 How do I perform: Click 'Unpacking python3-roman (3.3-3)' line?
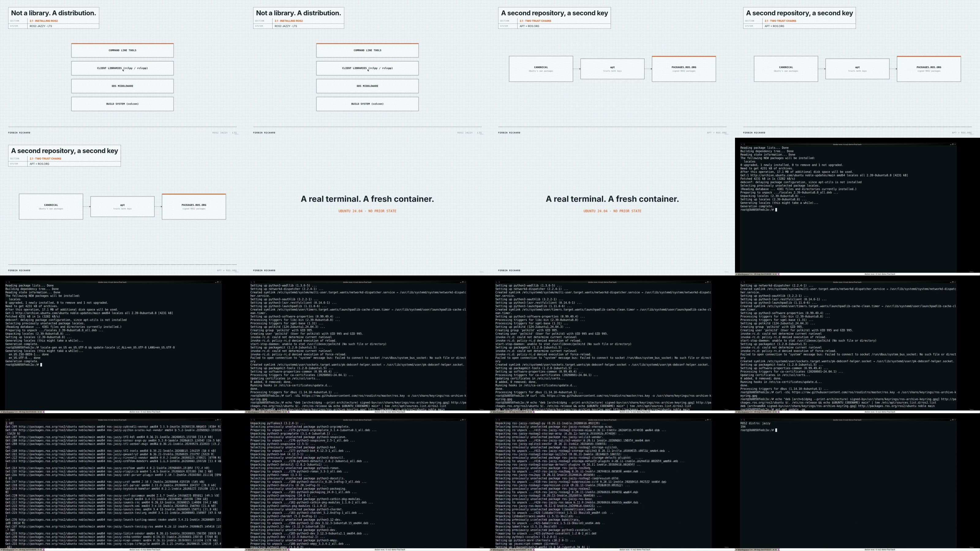pyautogui.click(x=281, y=475)
